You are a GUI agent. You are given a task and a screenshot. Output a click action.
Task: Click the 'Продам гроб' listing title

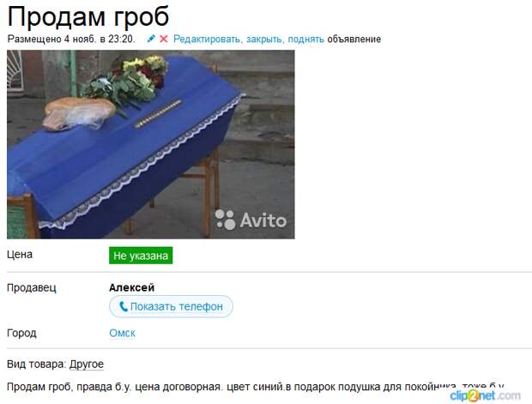(x=88, y=16)
